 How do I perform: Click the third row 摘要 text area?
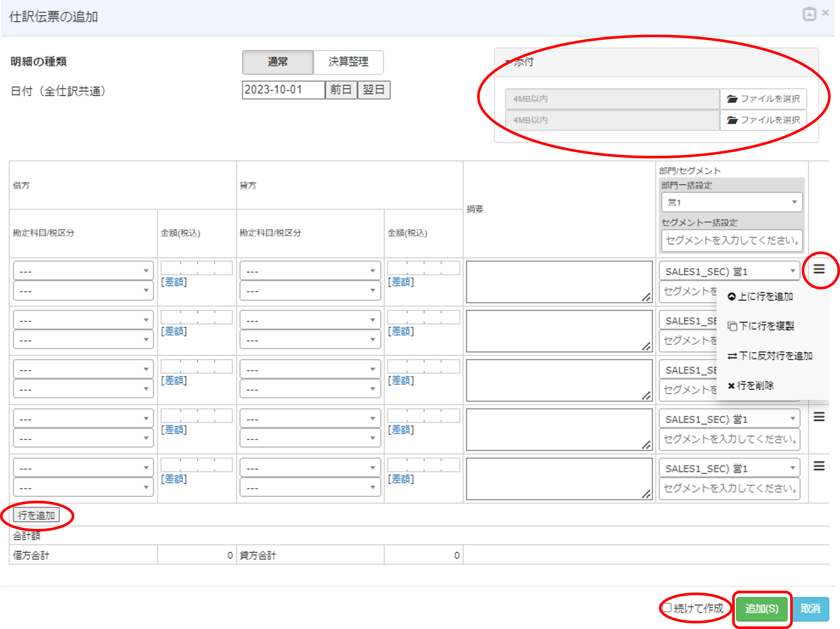(x=559, y=380)
